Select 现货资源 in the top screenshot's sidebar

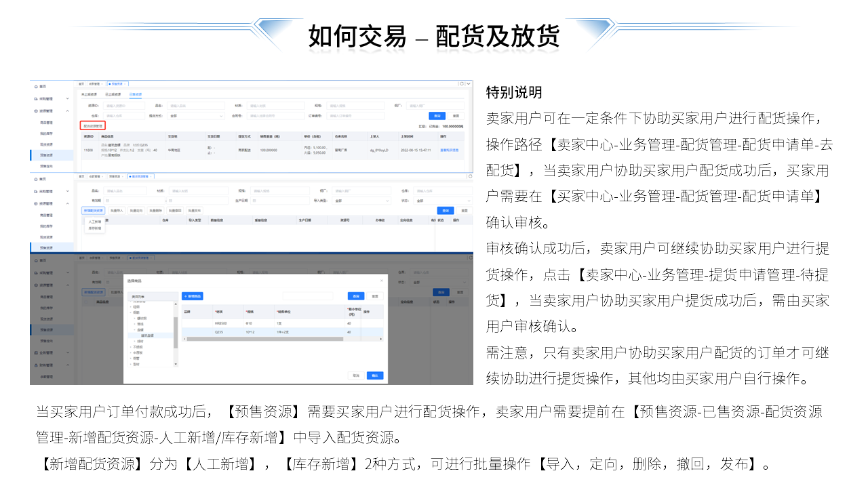[x=46, y=144]
